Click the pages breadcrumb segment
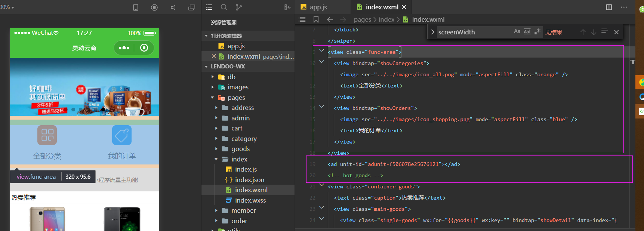This screenshot has height=231, width=644. (x=363, y=19)
